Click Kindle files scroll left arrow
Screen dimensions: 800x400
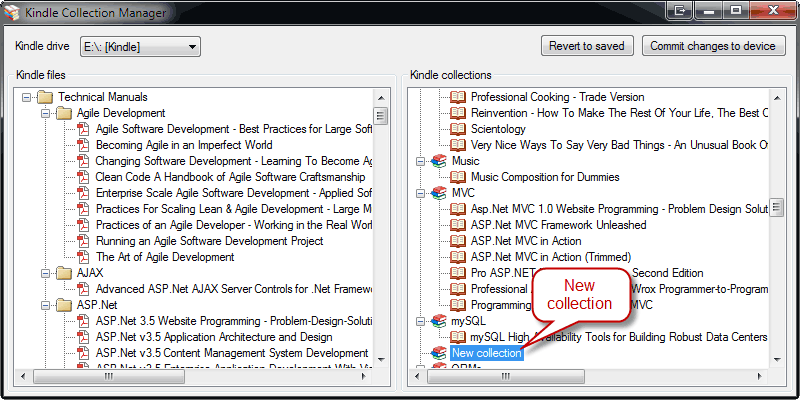23,377
